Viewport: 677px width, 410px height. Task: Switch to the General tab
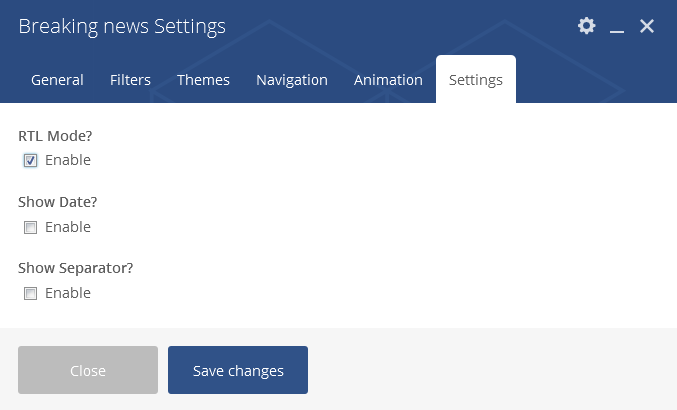coord(57,80)
